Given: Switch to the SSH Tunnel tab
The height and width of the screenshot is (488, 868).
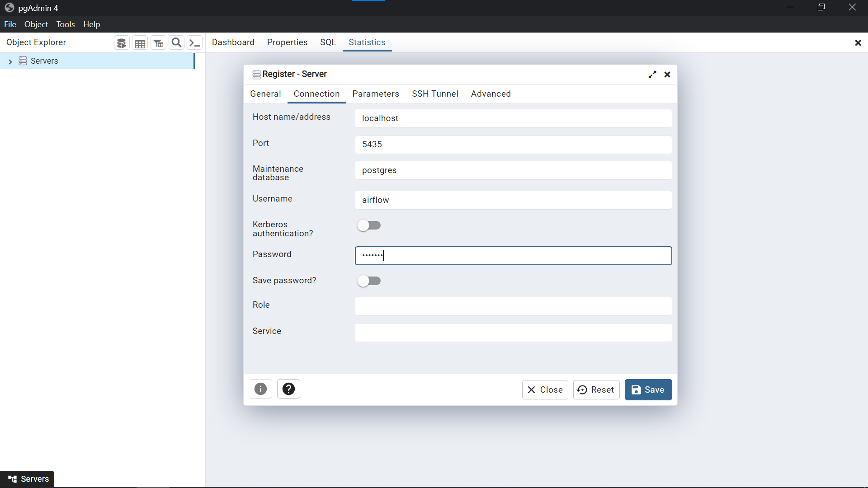Looking at the screenshot, I should coord(435,94).
